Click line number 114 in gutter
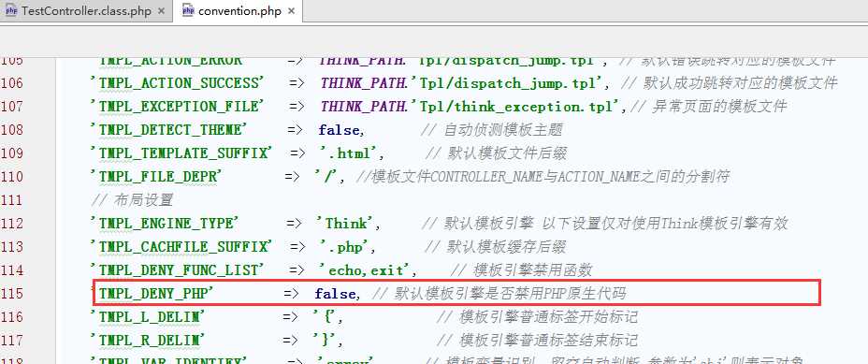Viewport: 868px width, 364px height. pyautogui.click(x=11, y=269)
